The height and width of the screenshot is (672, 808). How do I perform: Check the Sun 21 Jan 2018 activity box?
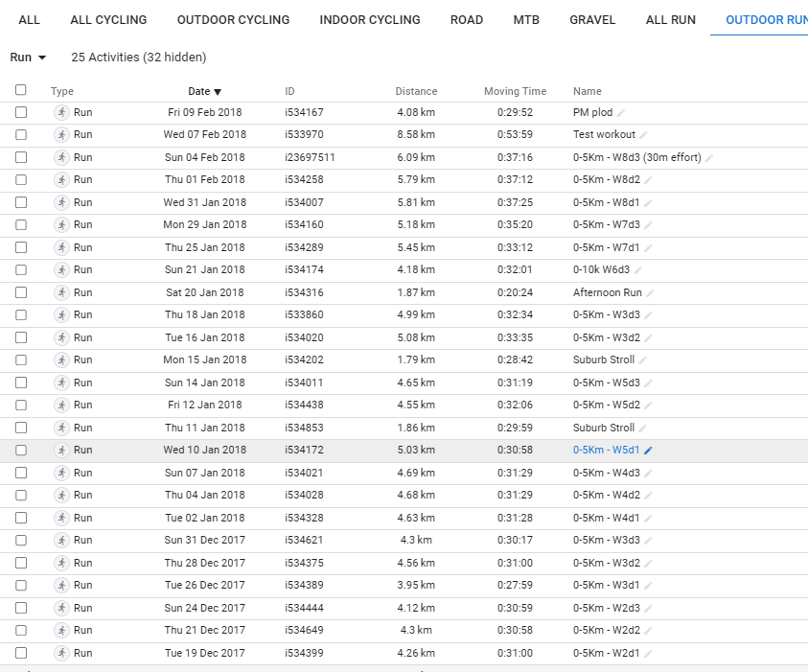[x=21, y=270]
